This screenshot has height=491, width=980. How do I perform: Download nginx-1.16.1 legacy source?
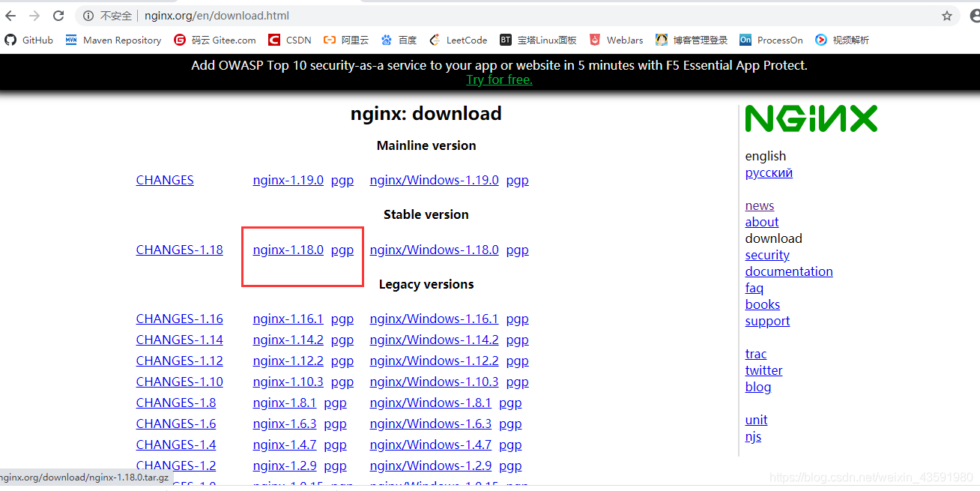pyautogui.click(x=288, y=319)
